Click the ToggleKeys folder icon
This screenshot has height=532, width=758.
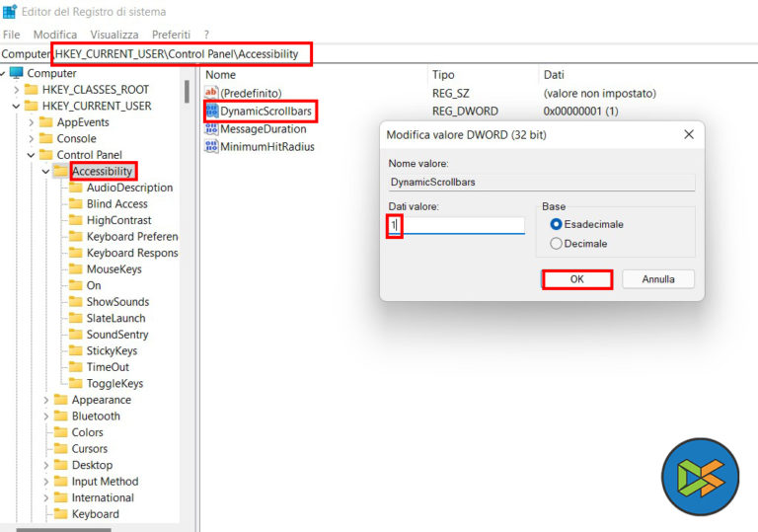(x=76, y=384)
